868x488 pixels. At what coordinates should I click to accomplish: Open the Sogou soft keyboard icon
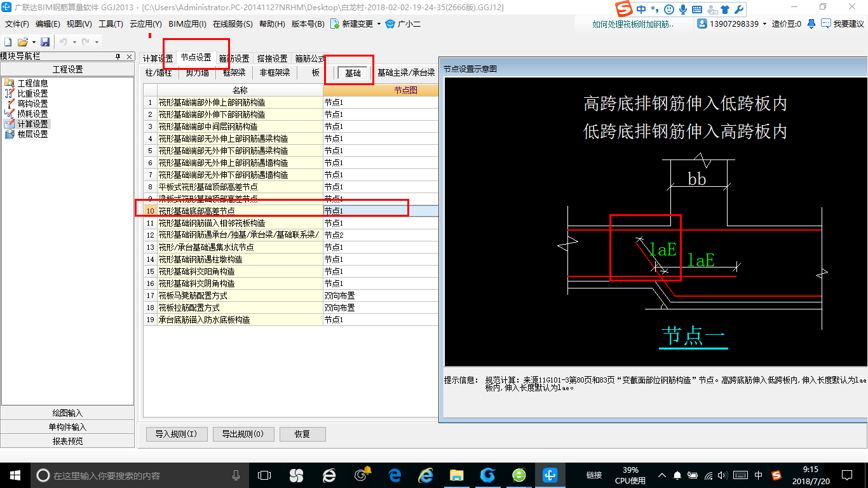[697, 10]
